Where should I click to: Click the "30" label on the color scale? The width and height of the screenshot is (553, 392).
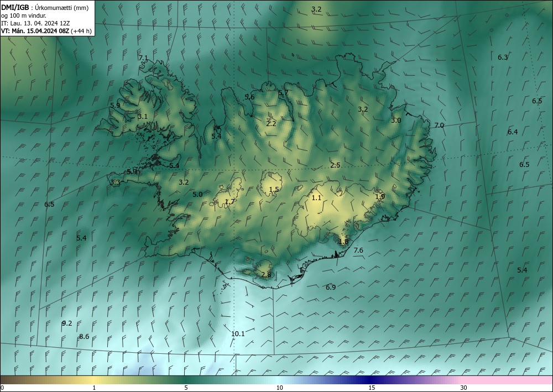pos(464,388)
